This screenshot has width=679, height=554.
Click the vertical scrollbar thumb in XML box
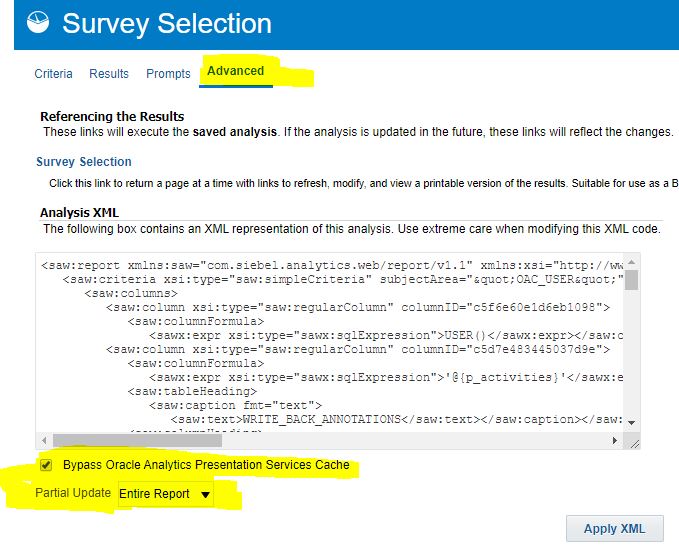[632, 278]
